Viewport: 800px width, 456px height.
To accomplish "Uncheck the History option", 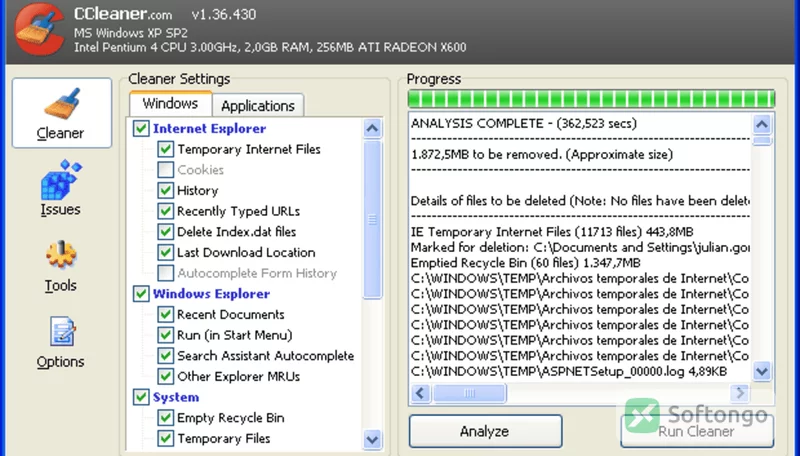I will [x=165, y=191].
